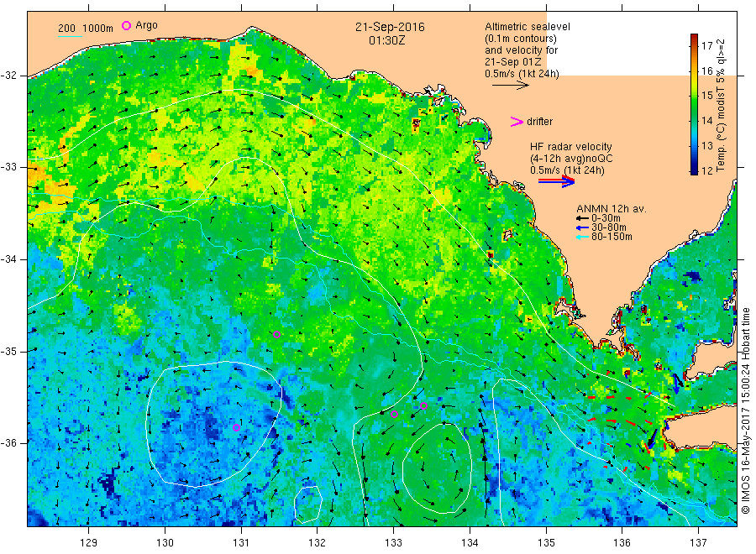Click the IMOS copyright timestamp text
Screen dimensions: 756x554
click(746, 410)
